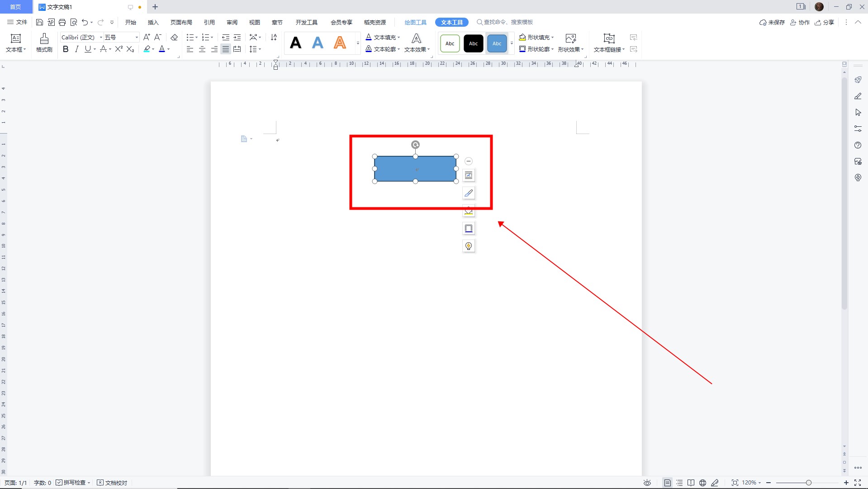Click the superscript icon
Viewport: 868px width, 489px height.
tap(119, 49)
